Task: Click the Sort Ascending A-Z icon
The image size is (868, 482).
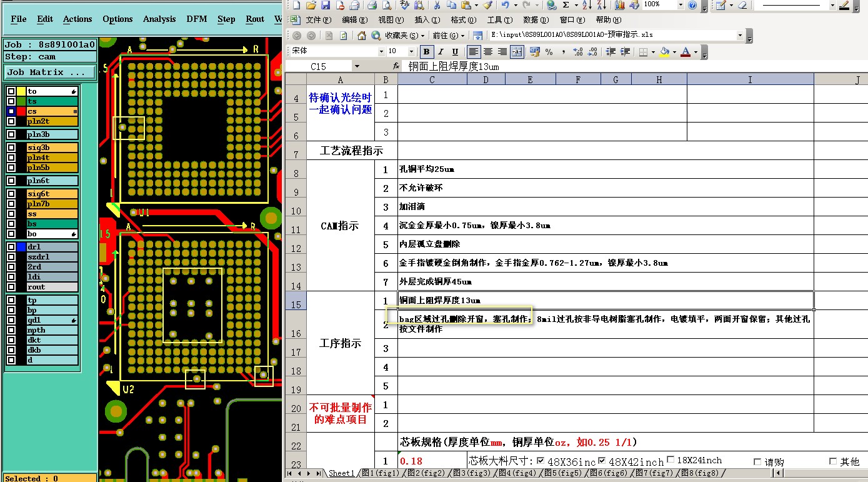Action: pos(586,5)
